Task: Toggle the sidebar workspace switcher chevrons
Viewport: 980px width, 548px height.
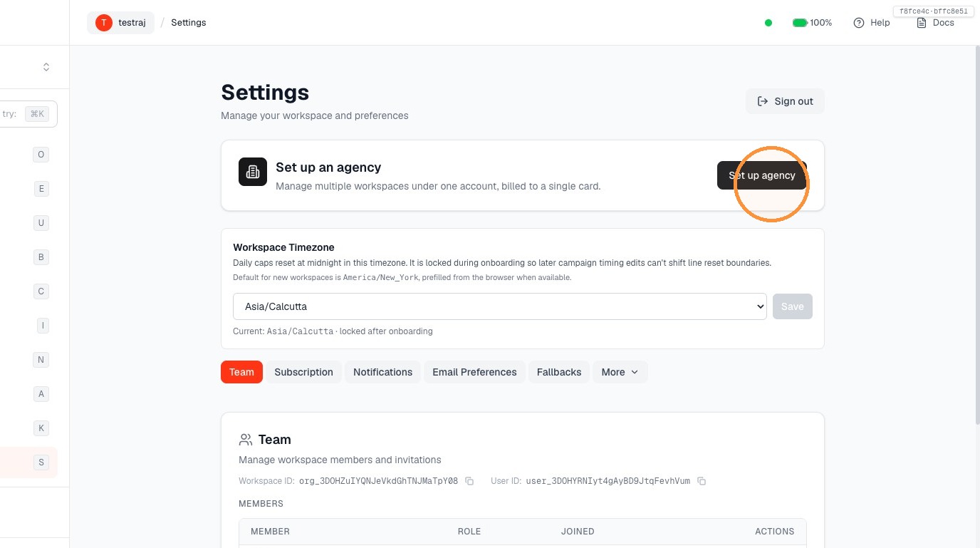Action: 46,67
